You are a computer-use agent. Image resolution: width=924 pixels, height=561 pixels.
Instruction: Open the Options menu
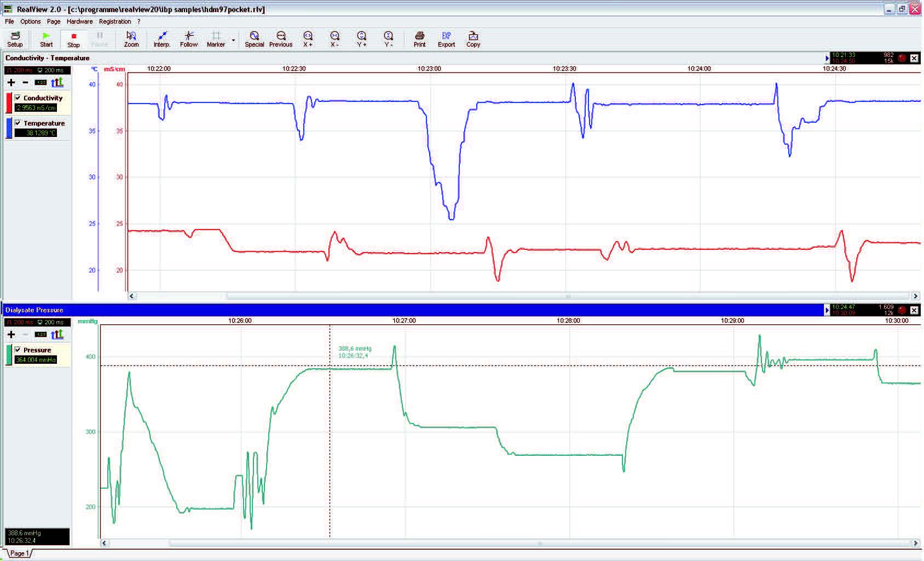click(x=31, y=21)
